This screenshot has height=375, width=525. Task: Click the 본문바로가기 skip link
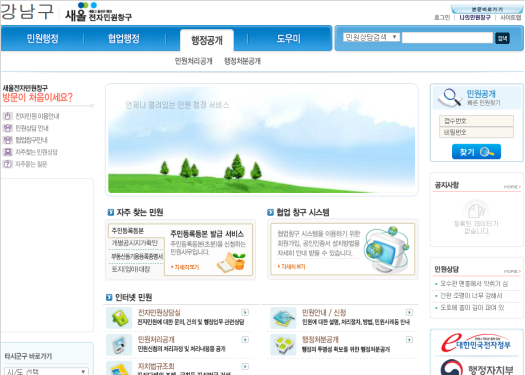pyautogui.click(x=487, y=9)
